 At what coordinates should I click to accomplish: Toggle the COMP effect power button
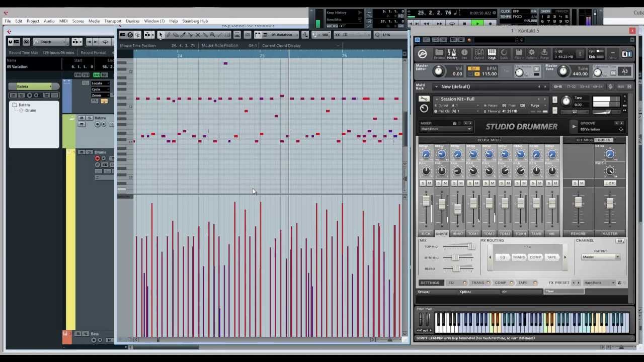512,283
